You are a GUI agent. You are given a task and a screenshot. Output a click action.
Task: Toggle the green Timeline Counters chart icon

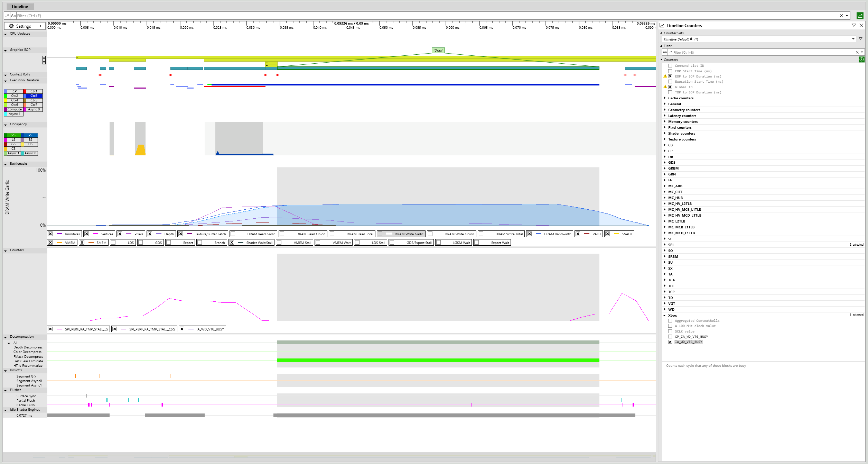pyautogui.click(x=860, y=16)
